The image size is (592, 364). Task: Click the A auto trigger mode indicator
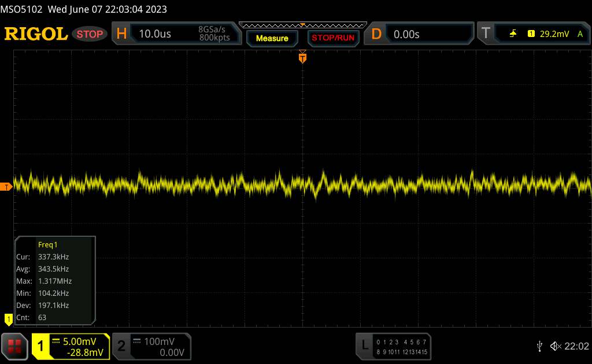580,34
